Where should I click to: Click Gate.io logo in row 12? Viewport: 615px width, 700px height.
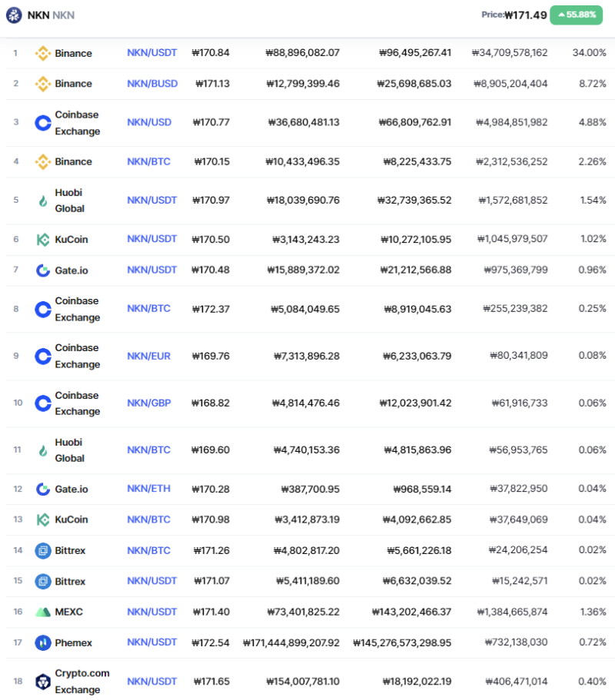coord(43,489)
